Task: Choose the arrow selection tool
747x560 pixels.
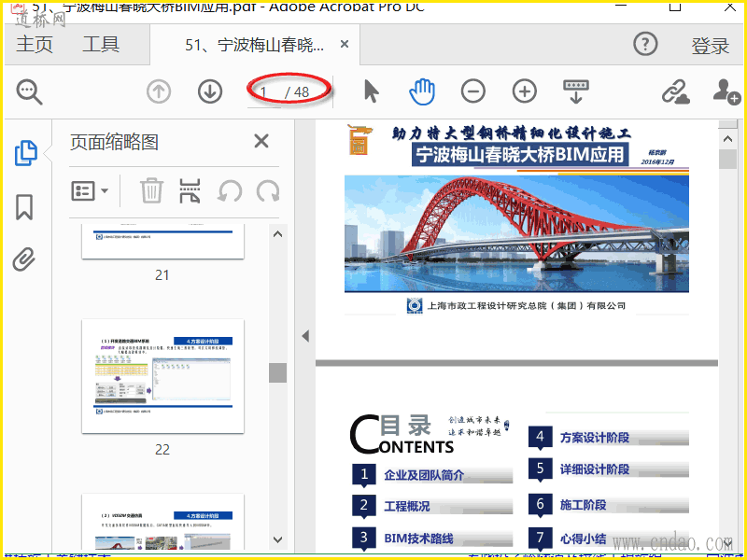Action: (371, 91)
